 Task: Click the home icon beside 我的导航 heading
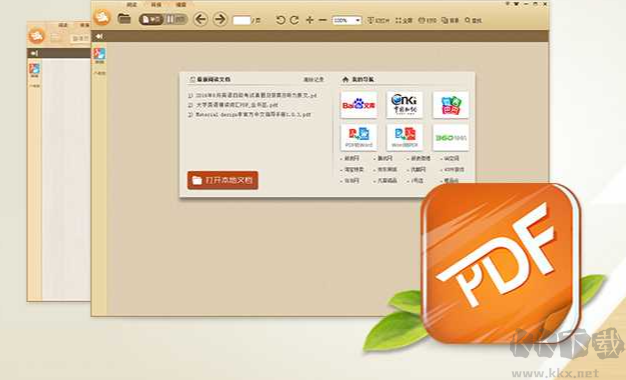pos(345,79)
